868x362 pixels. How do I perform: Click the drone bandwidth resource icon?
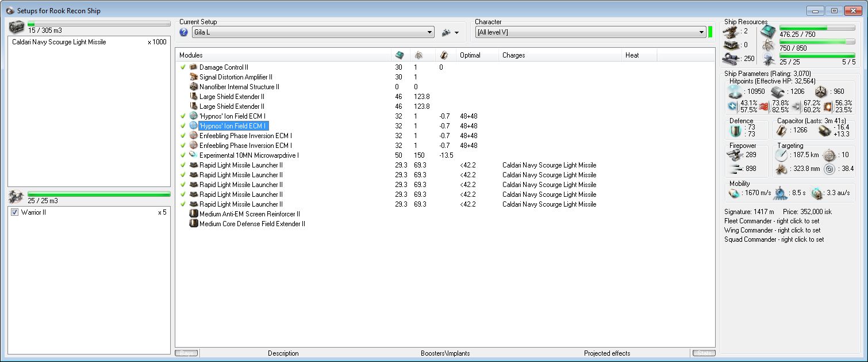tap(768, 59)
